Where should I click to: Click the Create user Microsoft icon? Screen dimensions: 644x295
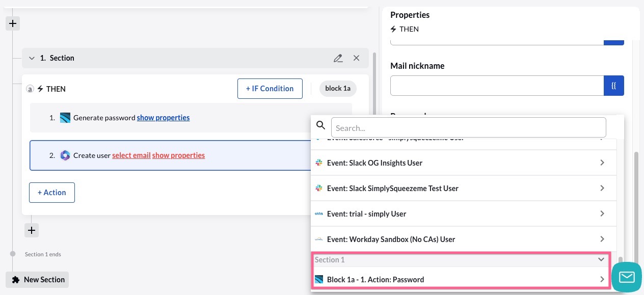(x=65, y=155)
